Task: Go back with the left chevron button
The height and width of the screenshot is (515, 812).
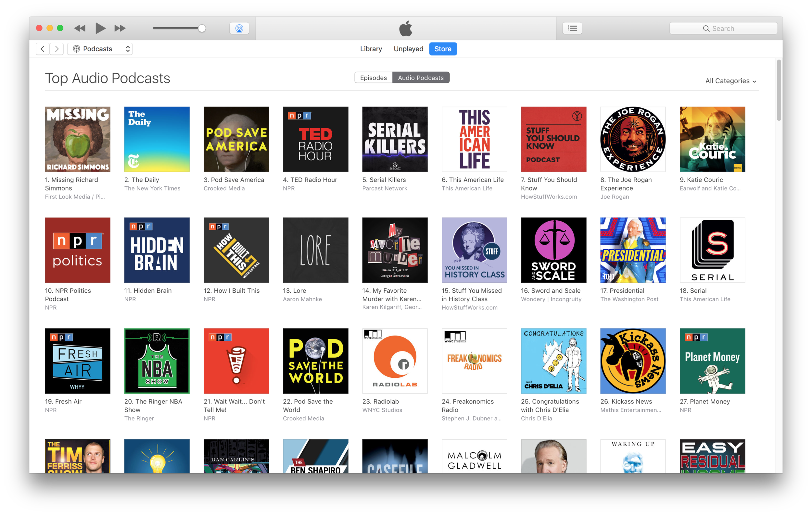Action: pyautogui.click(x=43, y=49)
